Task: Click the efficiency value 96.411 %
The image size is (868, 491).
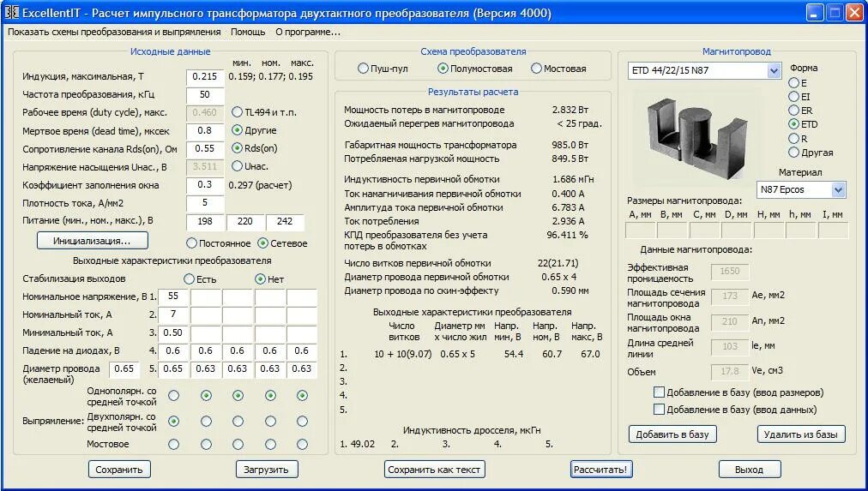Action: pyautogui.click(x=568, y=235)
